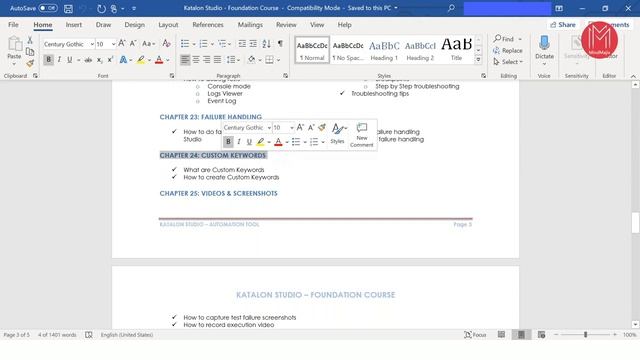Toggle the AutoSave switch
The width and height of the screenshot is (640, 360).
[48, 8]
